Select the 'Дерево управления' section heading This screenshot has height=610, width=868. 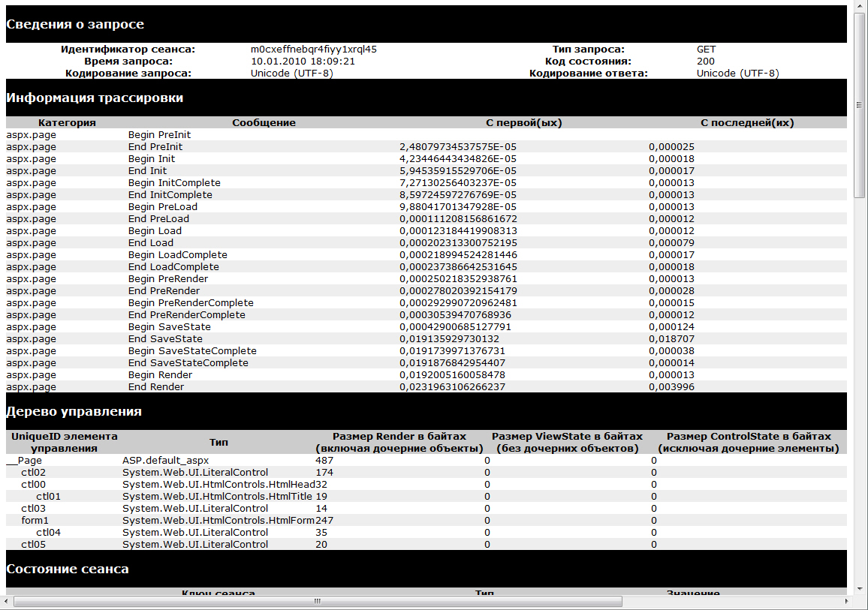coord(74,411)
